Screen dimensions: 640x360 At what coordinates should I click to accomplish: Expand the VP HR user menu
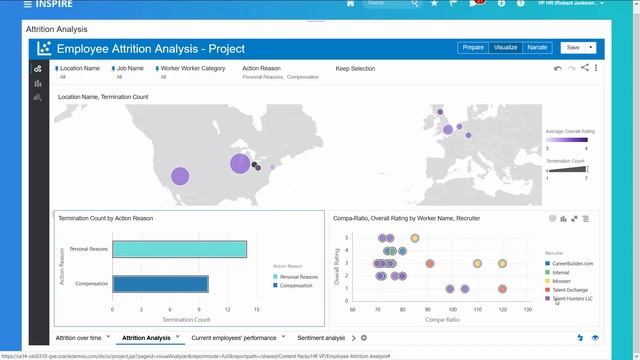point(571,3)
